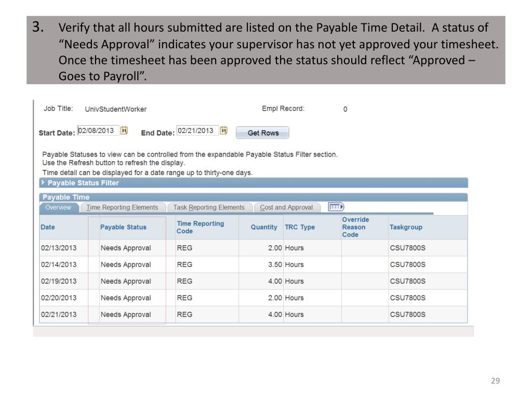Click the 02/14/2013 date cell
This screenshot has width=532, height=399.
[59, 264]
